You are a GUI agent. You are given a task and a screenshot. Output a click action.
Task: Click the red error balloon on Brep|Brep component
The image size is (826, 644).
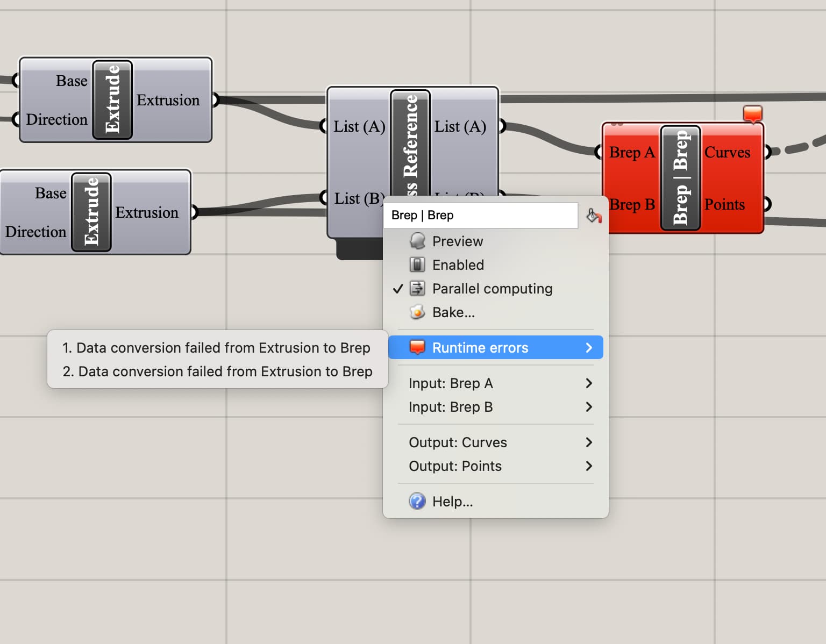click(752, 112)
